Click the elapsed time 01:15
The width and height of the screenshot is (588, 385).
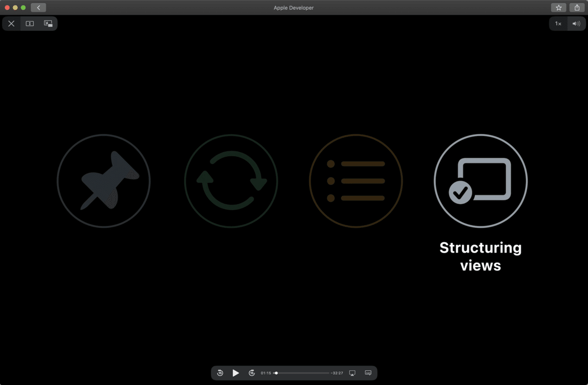[266, 373]
